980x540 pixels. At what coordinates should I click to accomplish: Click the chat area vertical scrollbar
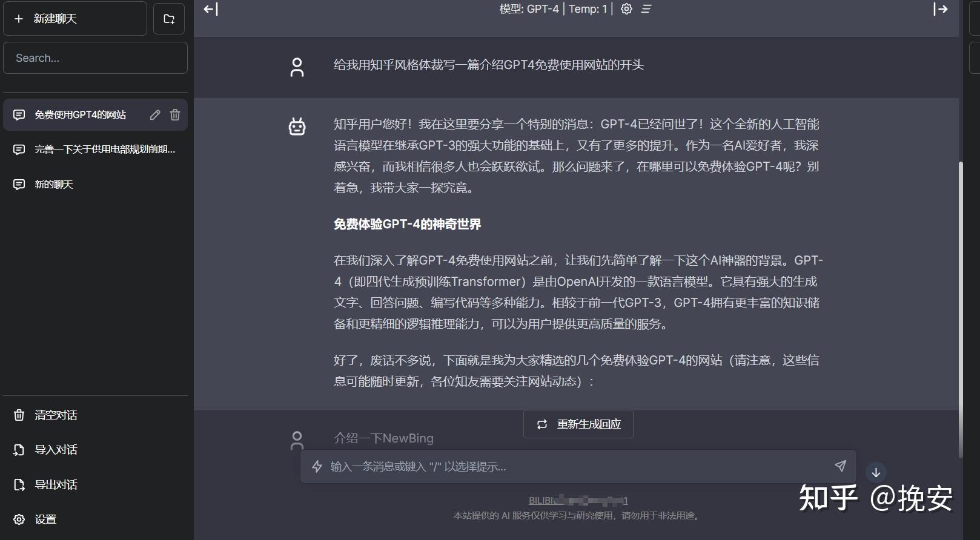tap(961, 309)
